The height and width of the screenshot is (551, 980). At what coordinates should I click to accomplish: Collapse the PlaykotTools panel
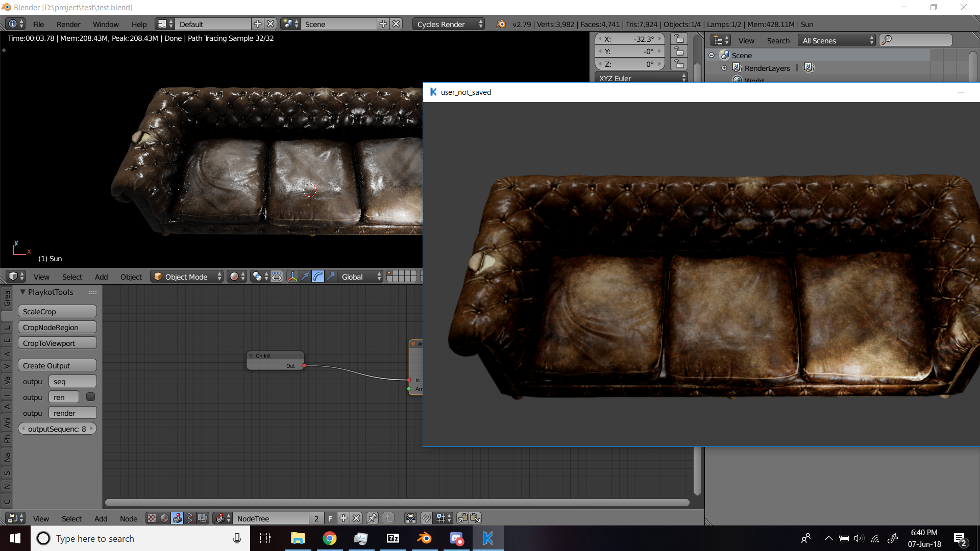coord(22,292)
